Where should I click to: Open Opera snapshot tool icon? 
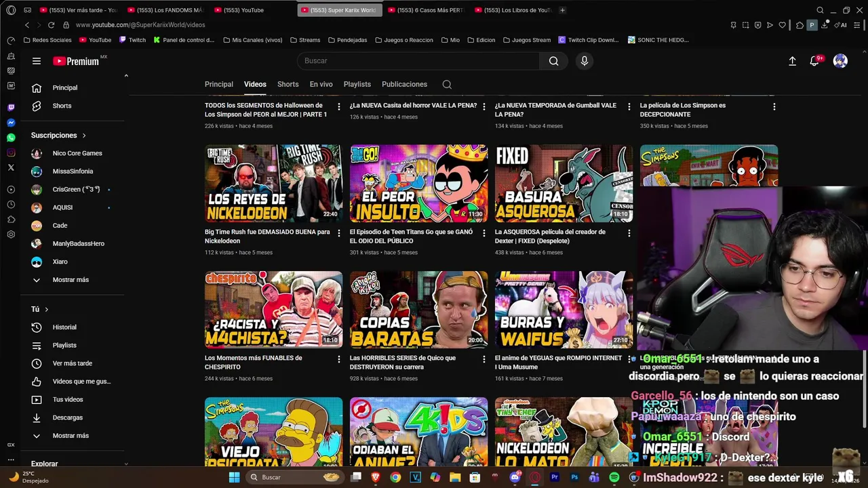745,25
